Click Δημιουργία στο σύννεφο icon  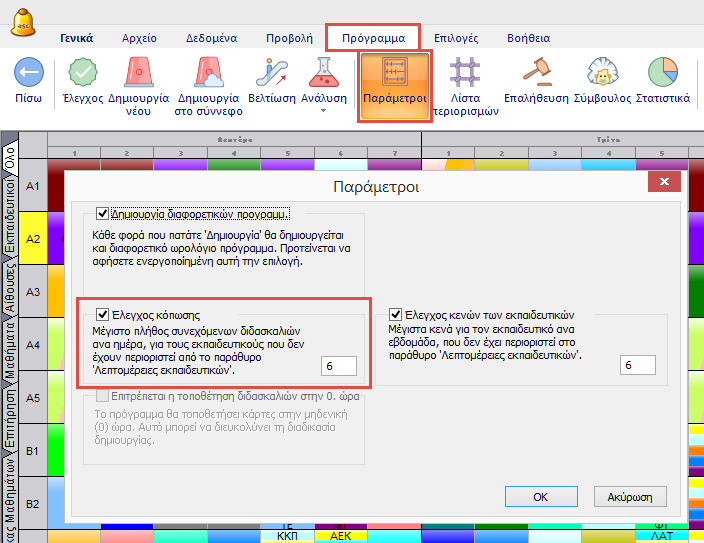pyautogui.click(x=207, y=73)
